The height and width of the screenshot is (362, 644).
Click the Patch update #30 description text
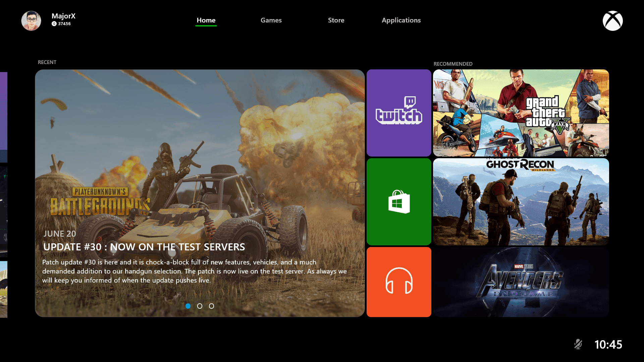(195, 271)
